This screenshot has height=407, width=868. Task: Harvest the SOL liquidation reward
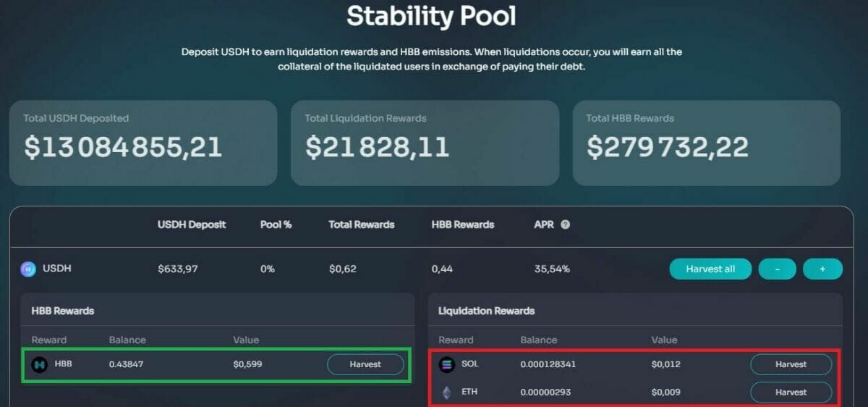(x=791, y=364)
